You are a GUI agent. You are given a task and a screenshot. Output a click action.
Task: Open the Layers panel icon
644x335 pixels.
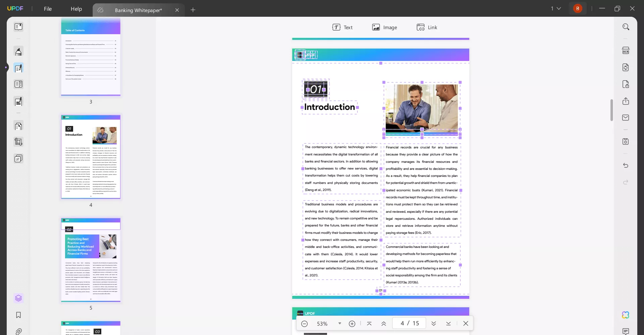[18, 298]
